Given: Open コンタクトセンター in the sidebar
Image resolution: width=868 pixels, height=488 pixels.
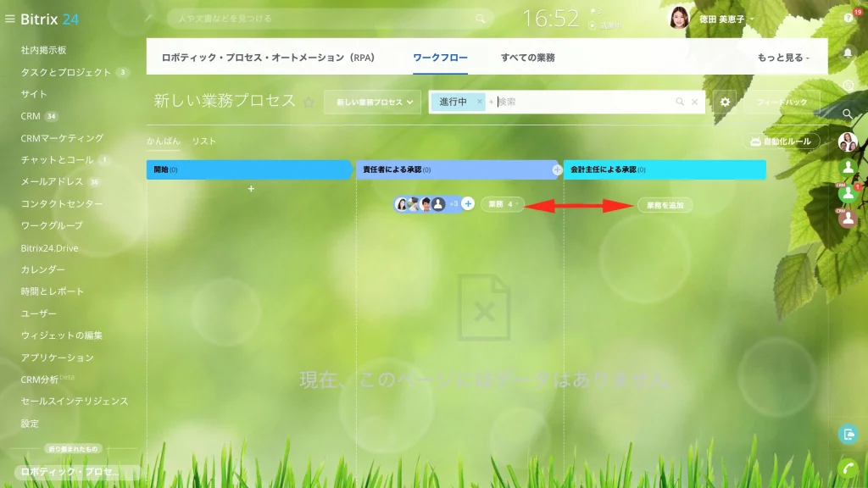Looking at the screenshot, I should tap(62, 203).
